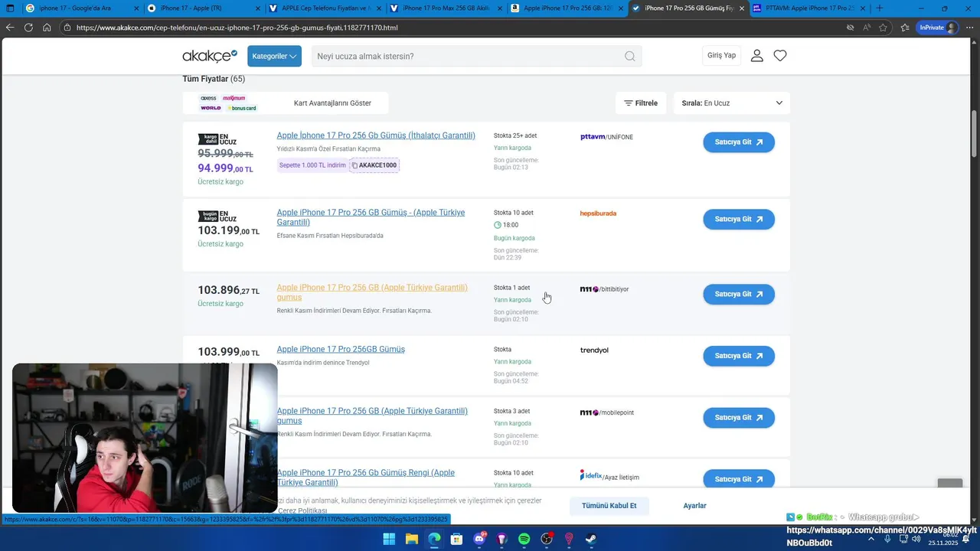The width and height of the screenshot is (980, 551).
Task: Open the n11/mobilepoint 'Apple Türkiye Garantili' gumus link
Action: tap(372, 416)
